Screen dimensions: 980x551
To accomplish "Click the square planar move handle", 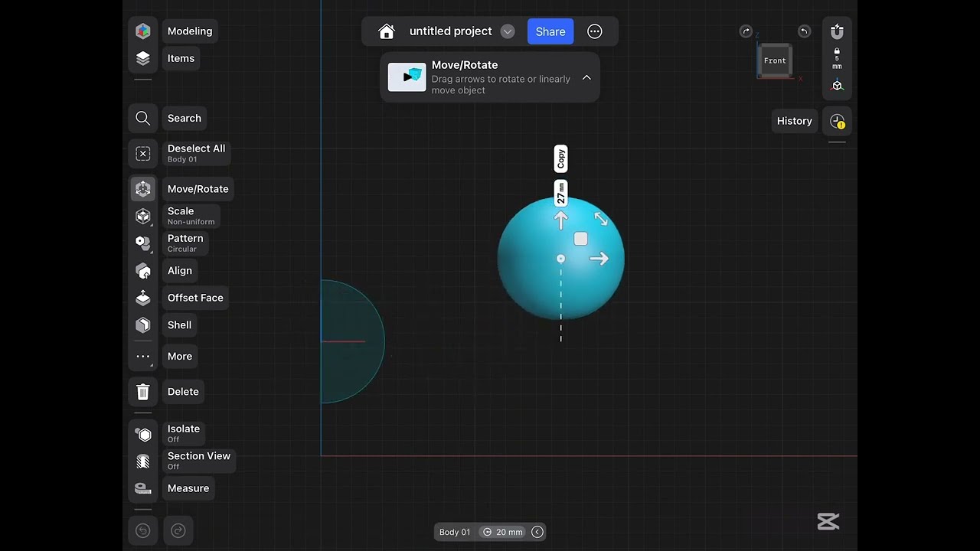I will [x=580, y=240].
